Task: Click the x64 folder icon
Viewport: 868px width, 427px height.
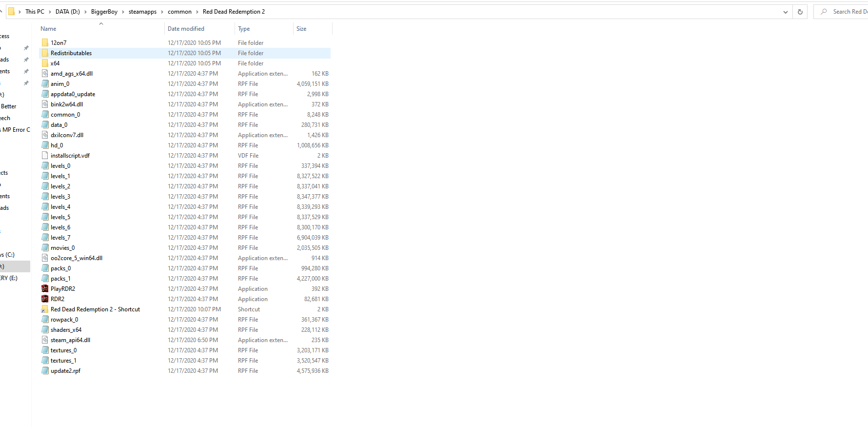Action: 45,63
